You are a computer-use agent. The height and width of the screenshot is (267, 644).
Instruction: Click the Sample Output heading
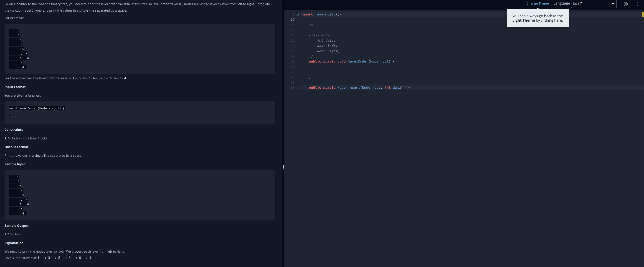(x=17, y=226)
